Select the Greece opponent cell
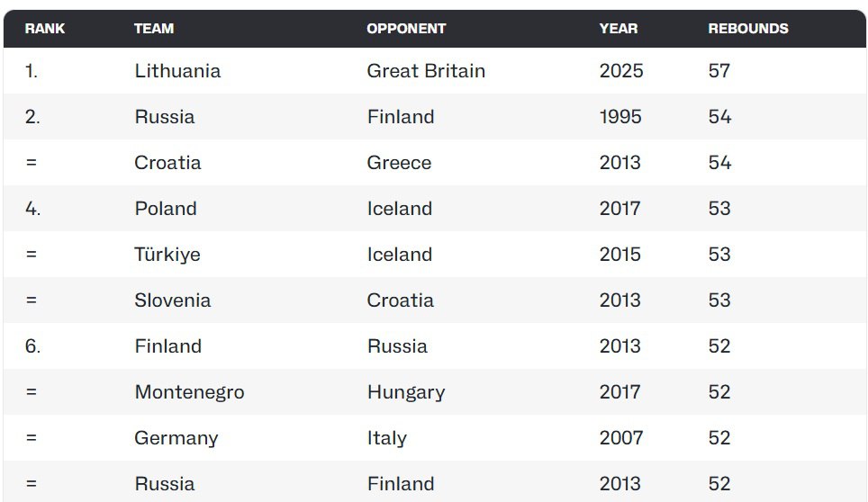 399,163
